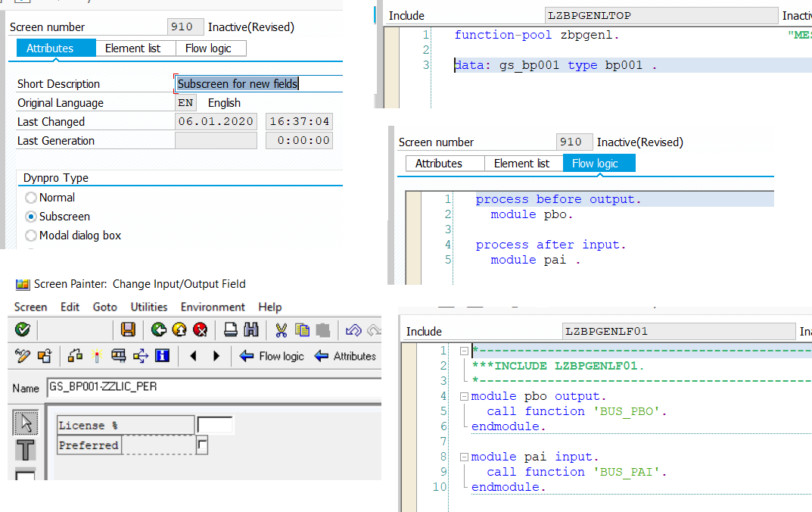Click the yellow Exit arrow icon
The width and height of the screenshot is (812, 512).
pyautogui.click(x=179, y=329)
